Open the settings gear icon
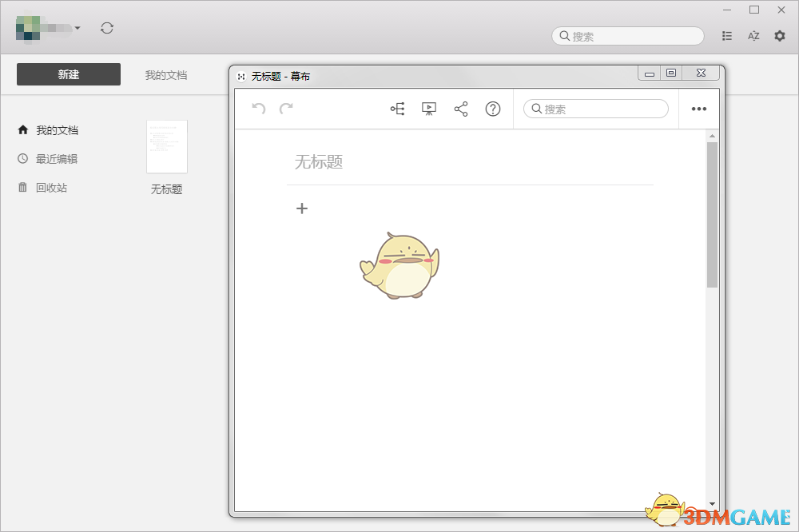Viewport: 799px width, 532px height. coord(779,35)
